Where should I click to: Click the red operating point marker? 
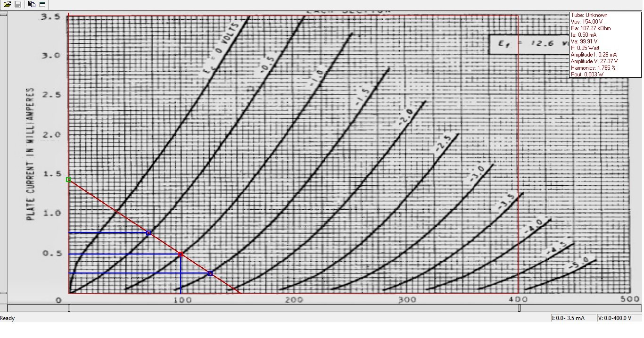click(181, 254)
